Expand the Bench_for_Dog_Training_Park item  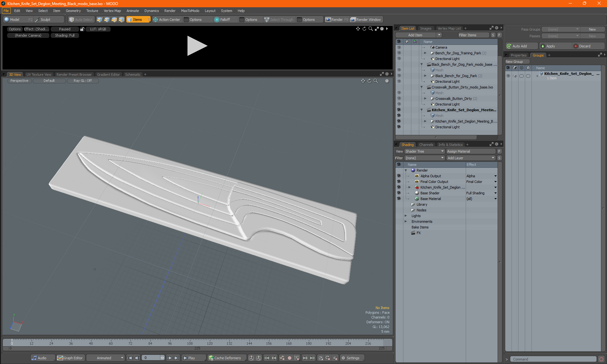coord(425,53)
